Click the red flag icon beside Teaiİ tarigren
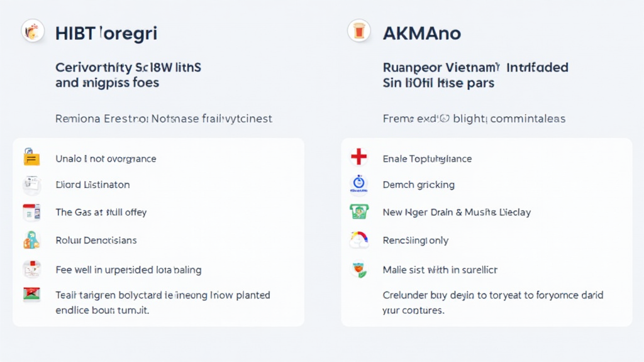The image size is (644, 362). pos(31,295)
